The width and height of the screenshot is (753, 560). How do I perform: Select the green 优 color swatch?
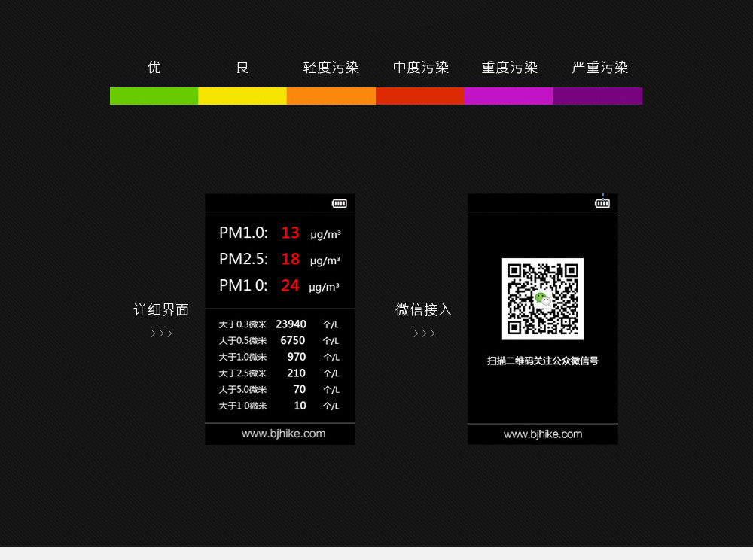pos(154,96)
